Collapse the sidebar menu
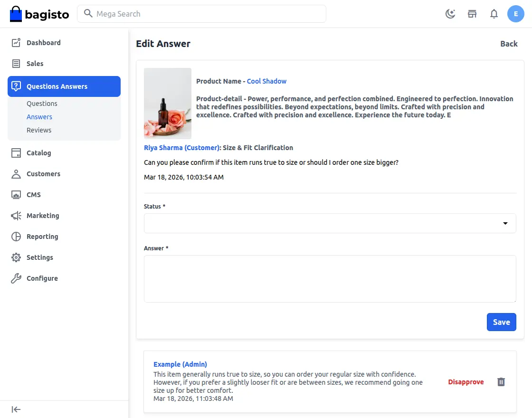This screenshot has width=532, height=418. click(16, 409)
